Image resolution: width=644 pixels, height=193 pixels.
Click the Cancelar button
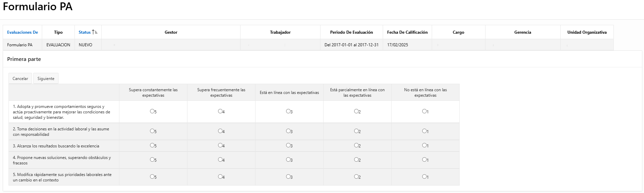[x=20, y=78]
